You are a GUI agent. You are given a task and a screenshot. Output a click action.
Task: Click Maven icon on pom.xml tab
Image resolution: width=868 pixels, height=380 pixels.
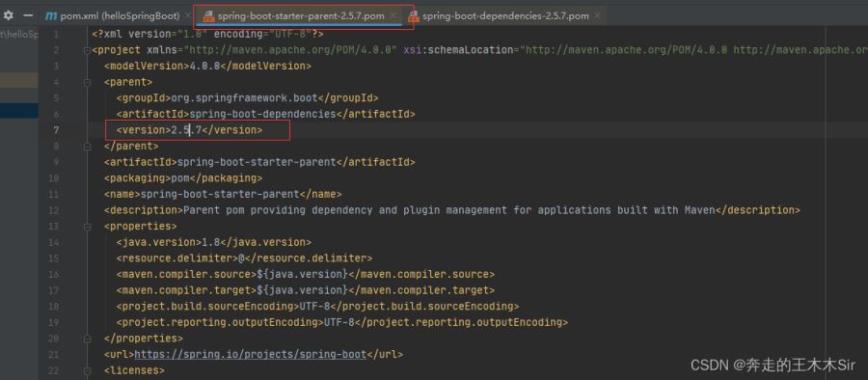click(51, 16)
